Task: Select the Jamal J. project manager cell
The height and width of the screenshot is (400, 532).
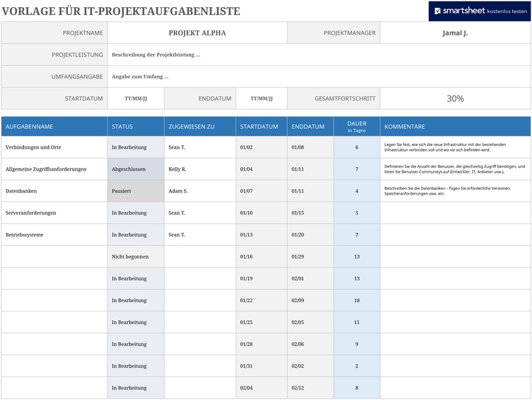Action: click(455, 33)
